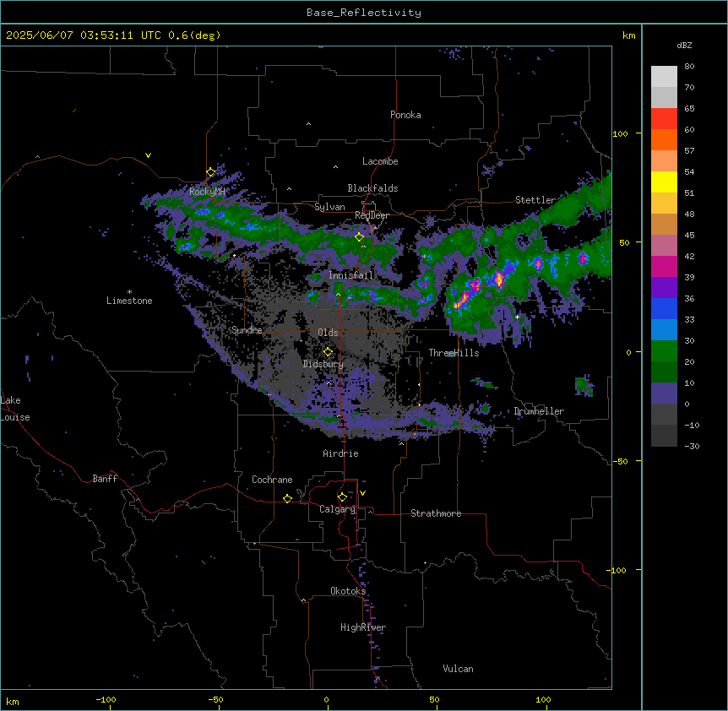Click the pink 42-45 dBZ legend swatch

[664, 246]
